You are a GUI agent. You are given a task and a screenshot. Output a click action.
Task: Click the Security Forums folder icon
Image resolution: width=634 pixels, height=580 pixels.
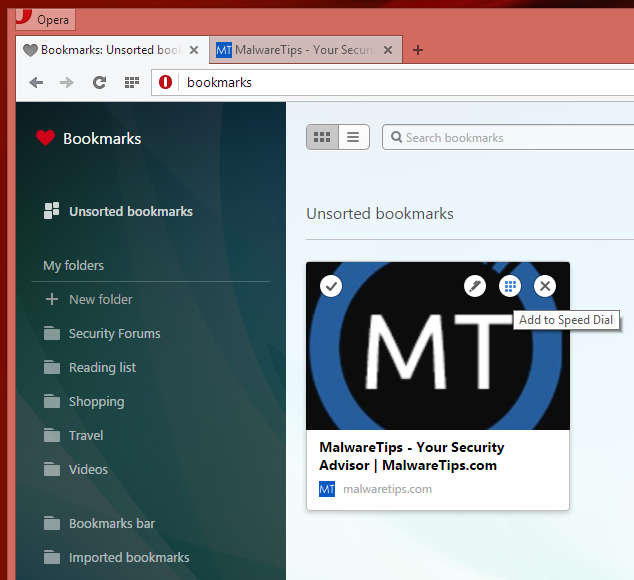[52, 333]
